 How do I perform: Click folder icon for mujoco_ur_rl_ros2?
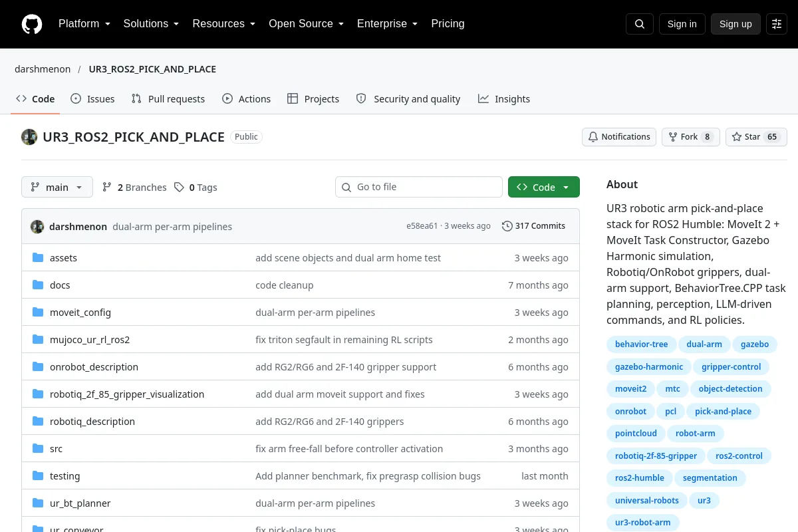pyautogui.click(x=38, y=340)
